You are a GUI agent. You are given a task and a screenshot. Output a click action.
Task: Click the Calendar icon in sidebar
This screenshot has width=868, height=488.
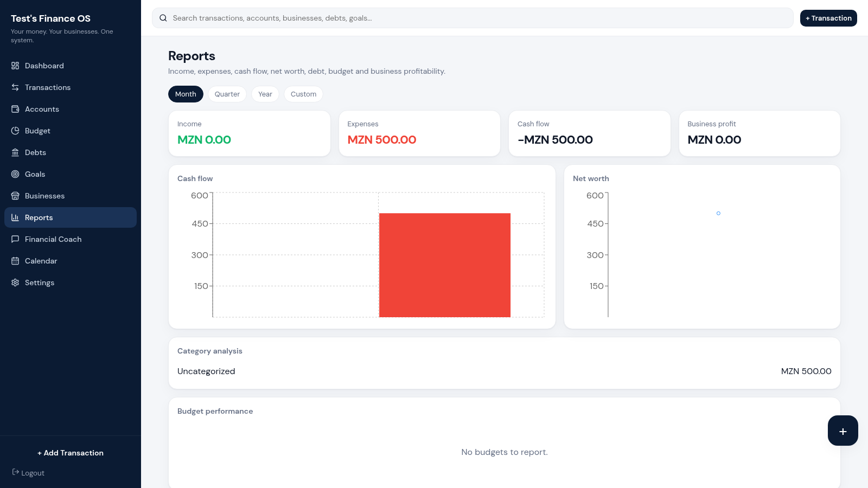(x=15, y=261)
